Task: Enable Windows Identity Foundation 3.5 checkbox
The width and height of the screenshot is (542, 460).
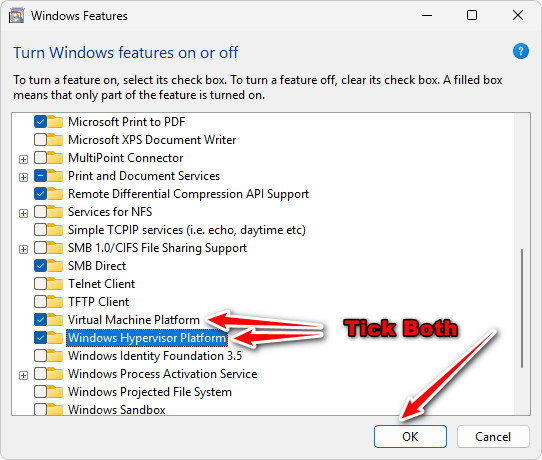Action: click(40, 355)
